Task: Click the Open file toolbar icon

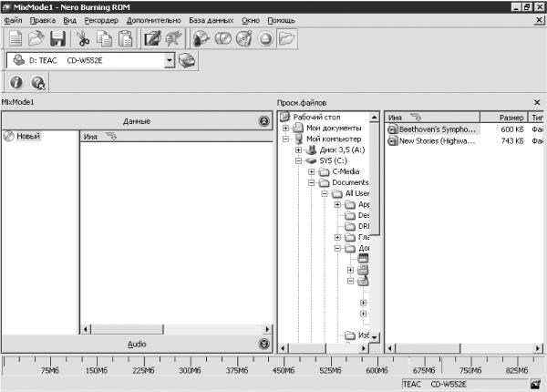Action: tap(36, 38)
